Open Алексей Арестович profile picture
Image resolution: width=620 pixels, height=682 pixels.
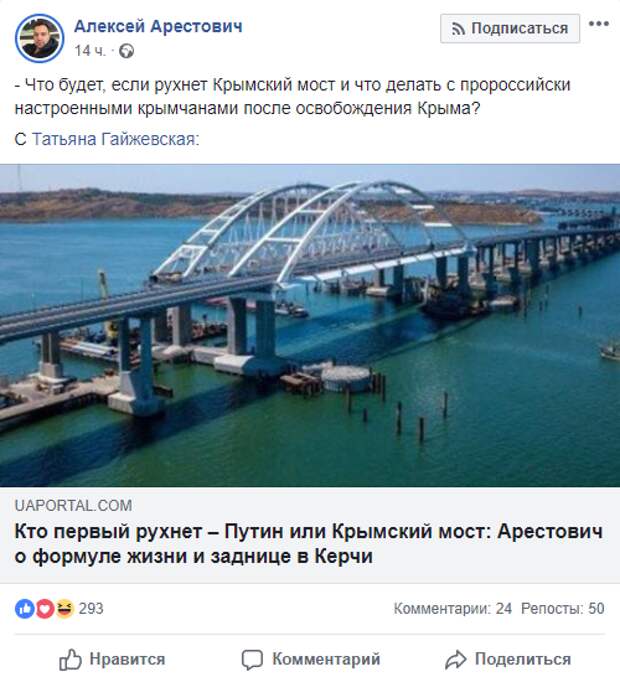[40, 38]
